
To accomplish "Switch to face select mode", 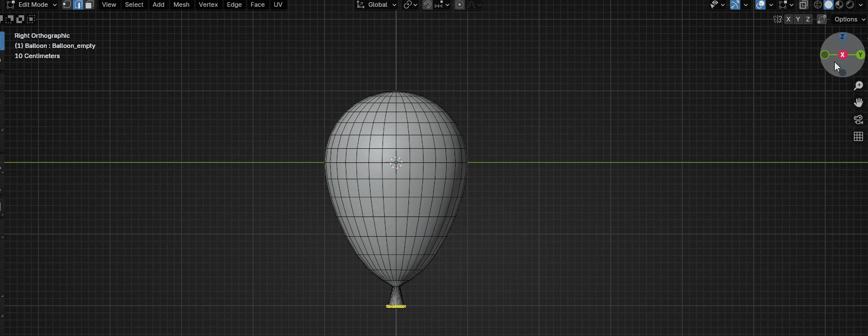I will click(89, 5).
